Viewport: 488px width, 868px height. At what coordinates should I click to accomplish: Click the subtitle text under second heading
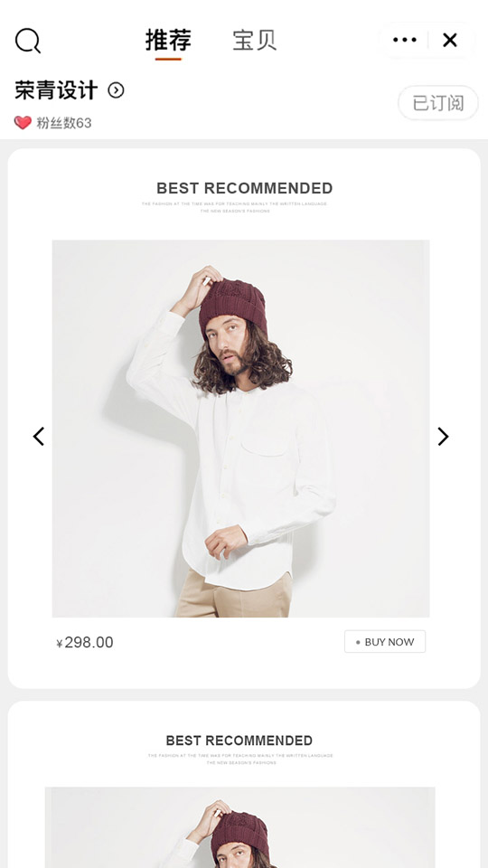pyautogui.click(x=240, y=759)
